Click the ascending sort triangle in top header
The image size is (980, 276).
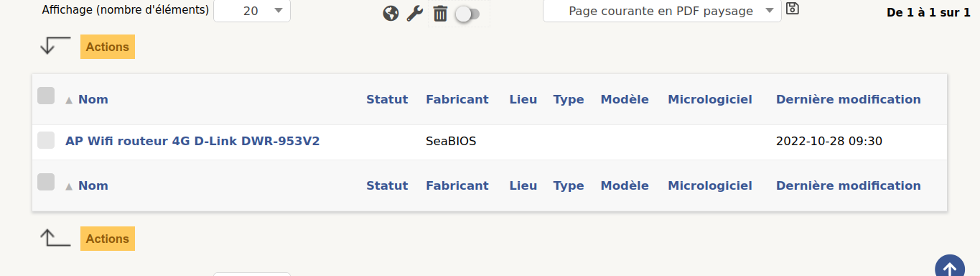click(x=69, y=101)
